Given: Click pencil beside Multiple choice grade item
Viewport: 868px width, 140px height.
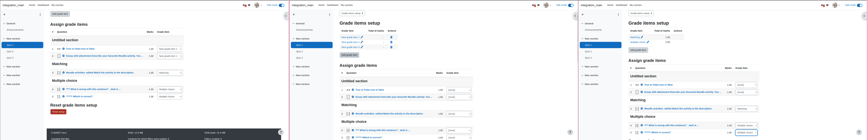Looking at the screenshot, I should pos(648,42).
